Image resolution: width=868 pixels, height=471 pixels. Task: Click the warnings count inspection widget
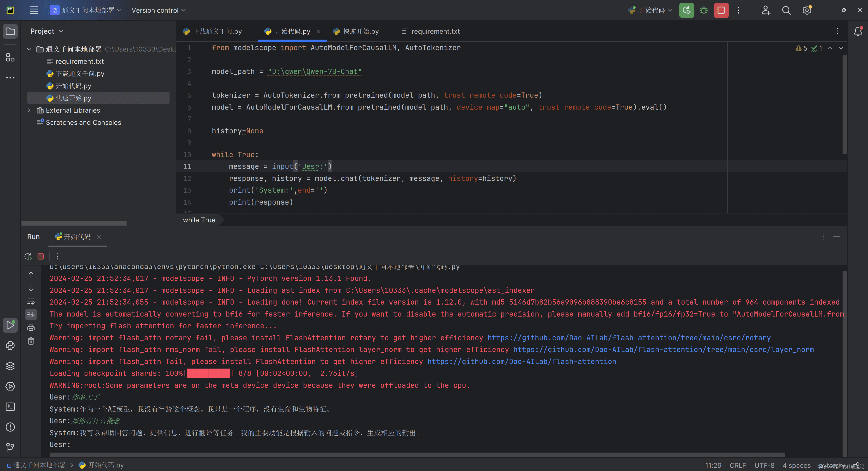pos(801,48)
